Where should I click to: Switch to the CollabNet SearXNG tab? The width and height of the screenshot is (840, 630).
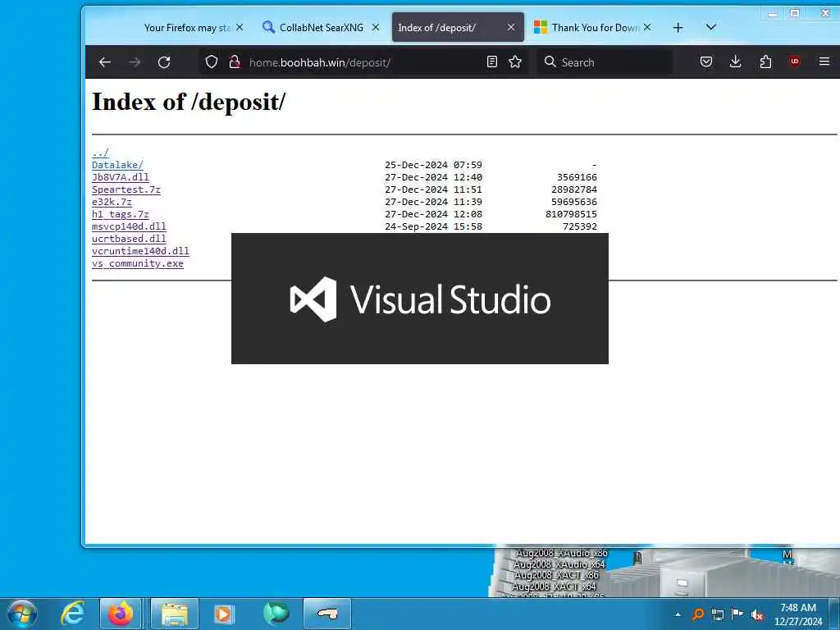[321, 27]
